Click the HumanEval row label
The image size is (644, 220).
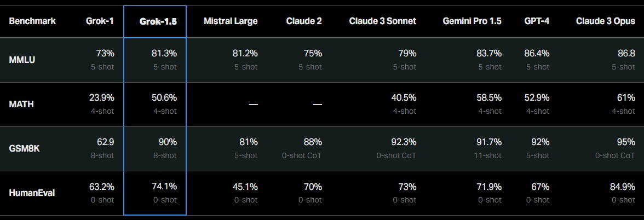click(x=32, y=193)
